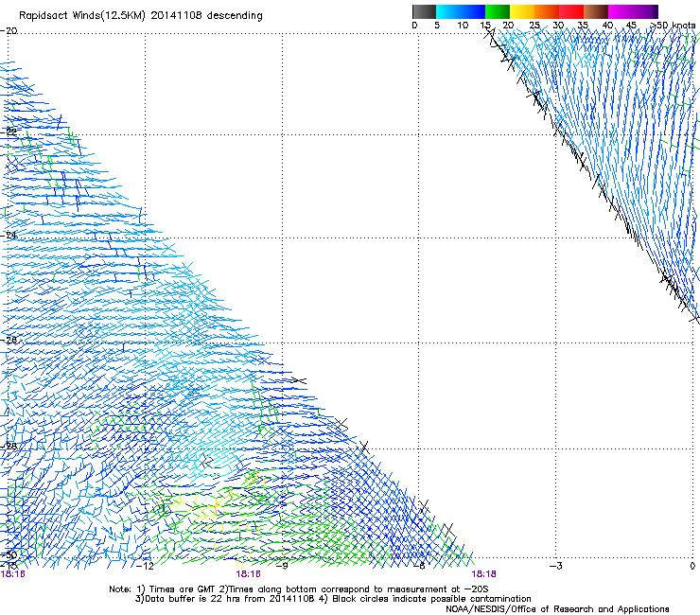Screen dimensions: 700x615
Task: Pick the red 30-35 knots legend segment
Action: pos(571,11)
